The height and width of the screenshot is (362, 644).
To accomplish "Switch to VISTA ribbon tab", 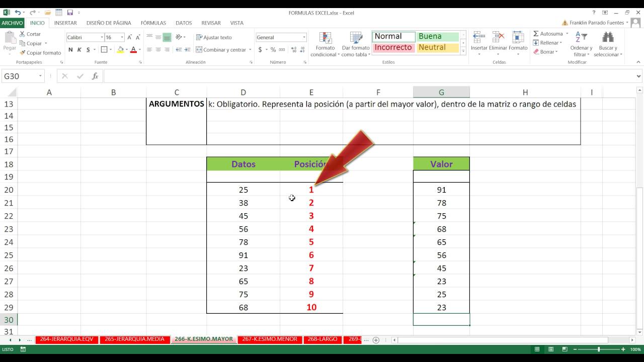I will tap(237, 23).
